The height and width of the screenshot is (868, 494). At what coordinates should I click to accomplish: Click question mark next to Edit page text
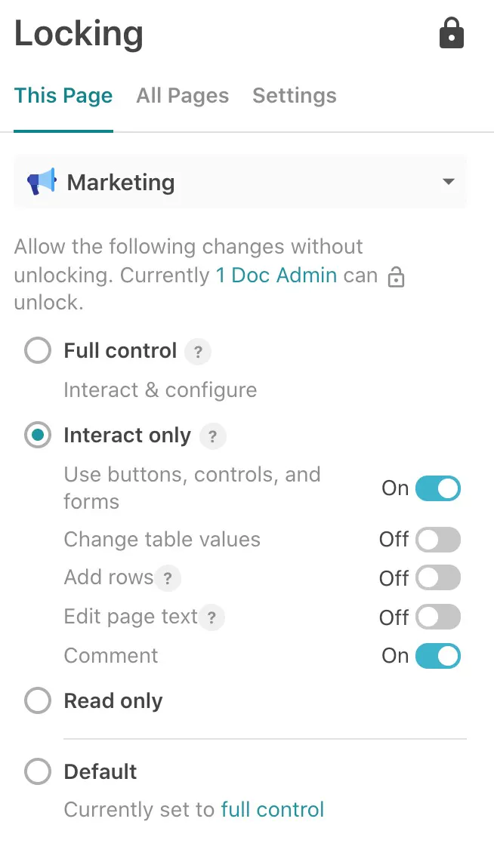[212, 618]
